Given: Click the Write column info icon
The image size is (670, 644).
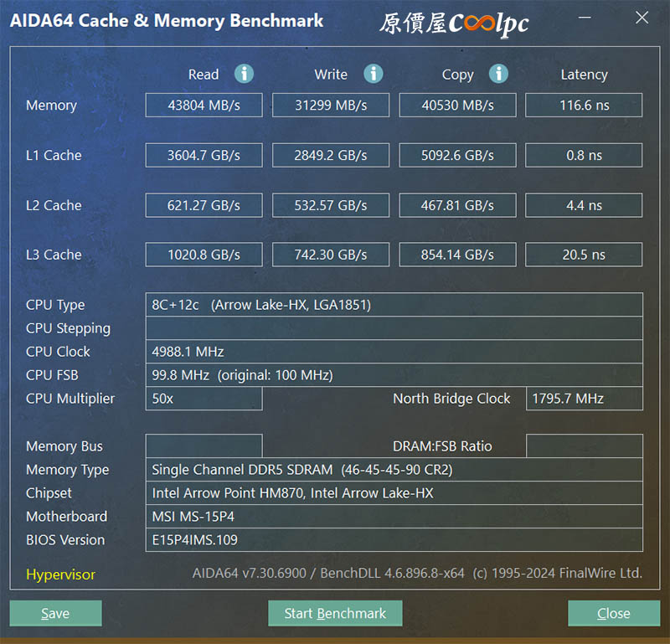Looking at the screenshot, I should (x=374, y=74).
